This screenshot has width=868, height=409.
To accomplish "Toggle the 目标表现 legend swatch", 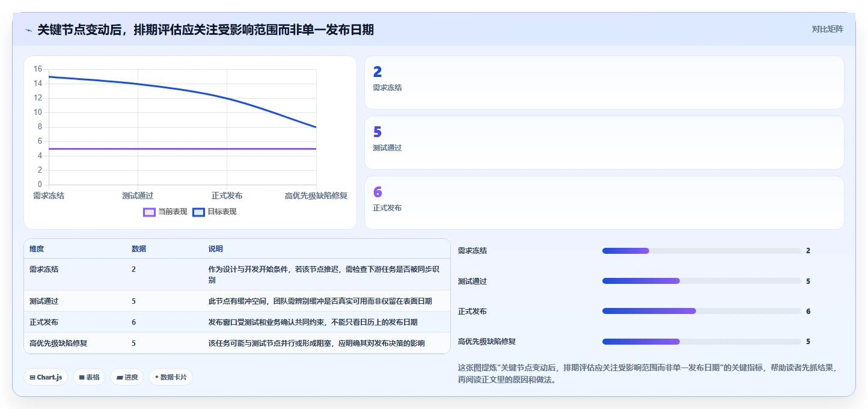I will [198, 212].
